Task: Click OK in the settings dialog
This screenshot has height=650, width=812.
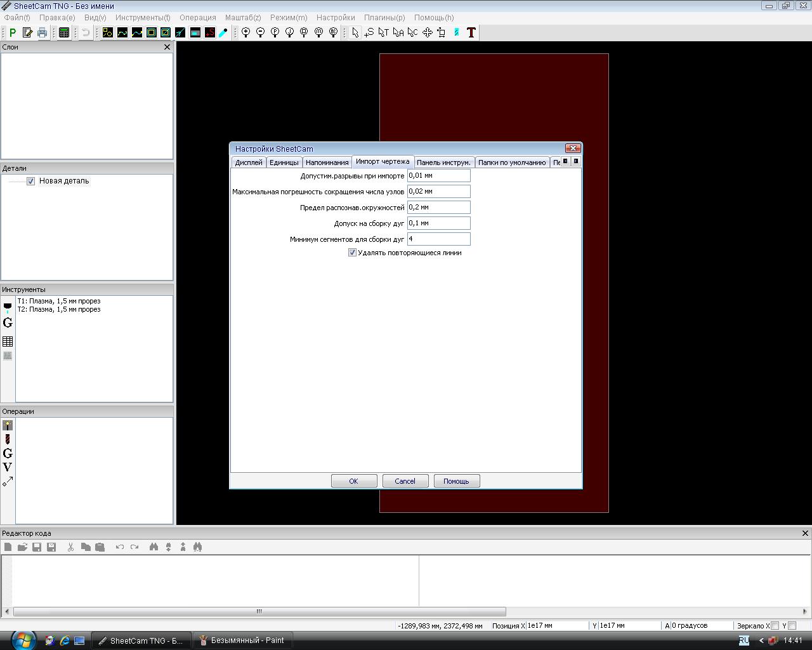Action: (354, 481)
